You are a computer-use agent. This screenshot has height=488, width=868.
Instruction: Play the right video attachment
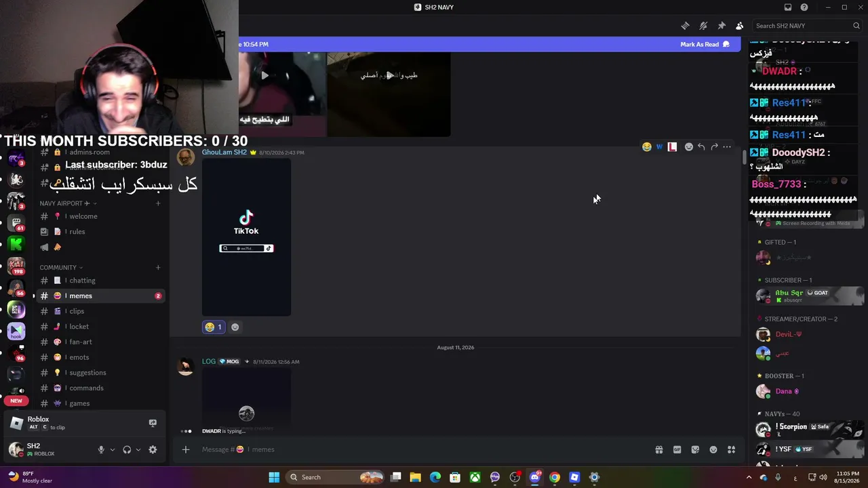pyautogui.click(x=389, y=75)
